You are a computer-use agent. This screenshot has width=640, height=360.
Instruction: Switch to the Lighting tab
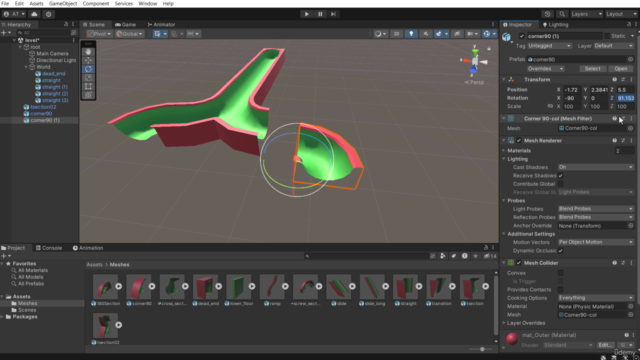(x=556, y=25)
